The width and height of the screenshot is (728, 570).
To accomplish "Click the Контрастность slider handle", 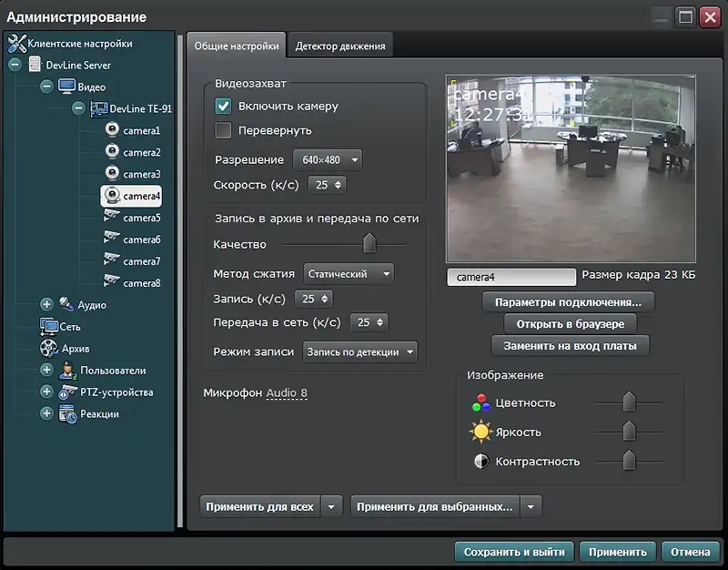I will click(x=629, y=460).
